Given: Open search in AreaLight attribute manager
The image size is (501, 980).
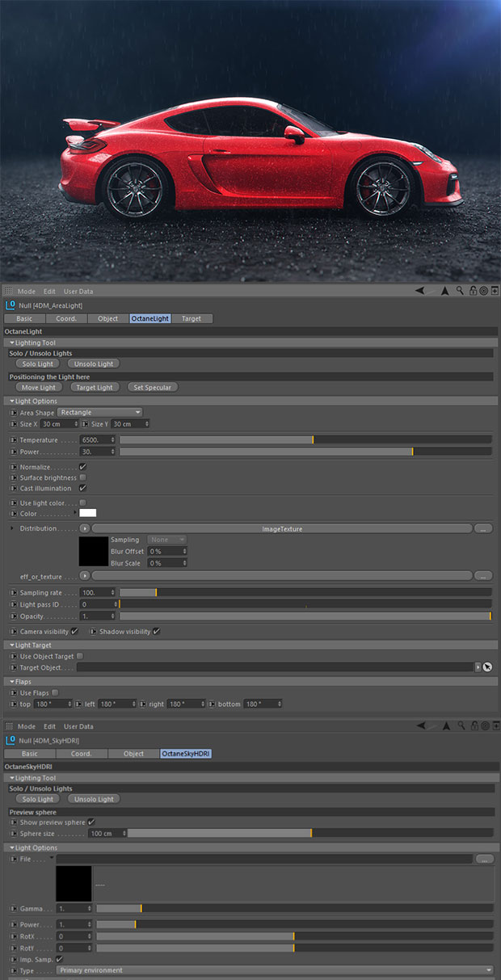Looking at the screenshot, I should [460, 291].
